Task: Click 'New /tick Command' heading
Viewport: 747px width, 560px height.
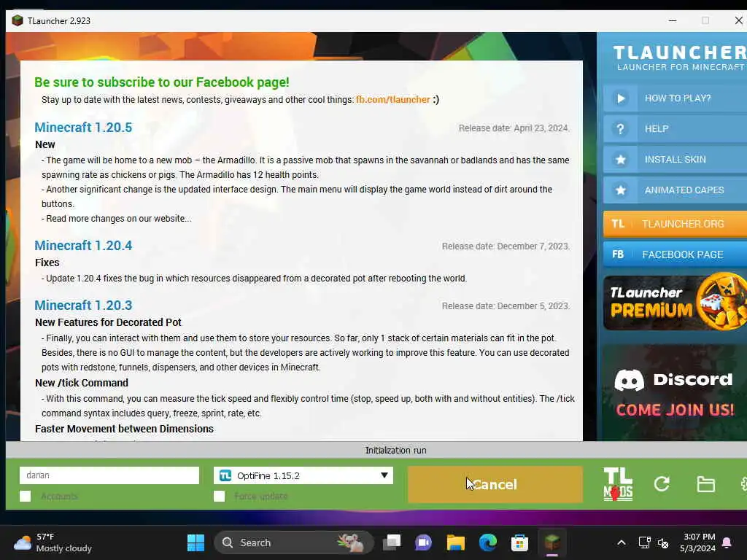Action: tap(82, 383)
